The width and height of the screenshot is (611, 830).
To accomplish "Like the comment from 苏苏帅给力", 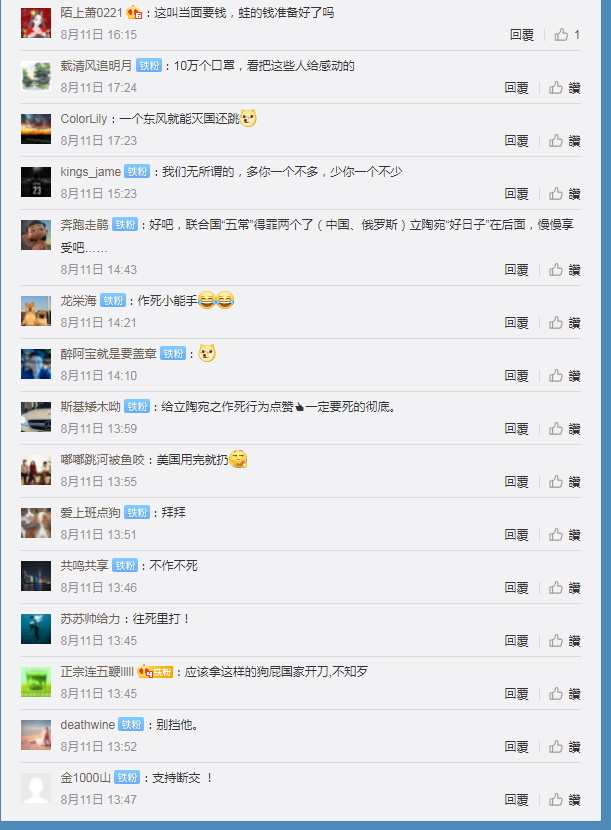I will pyautogui.click(x=564, y=641).
